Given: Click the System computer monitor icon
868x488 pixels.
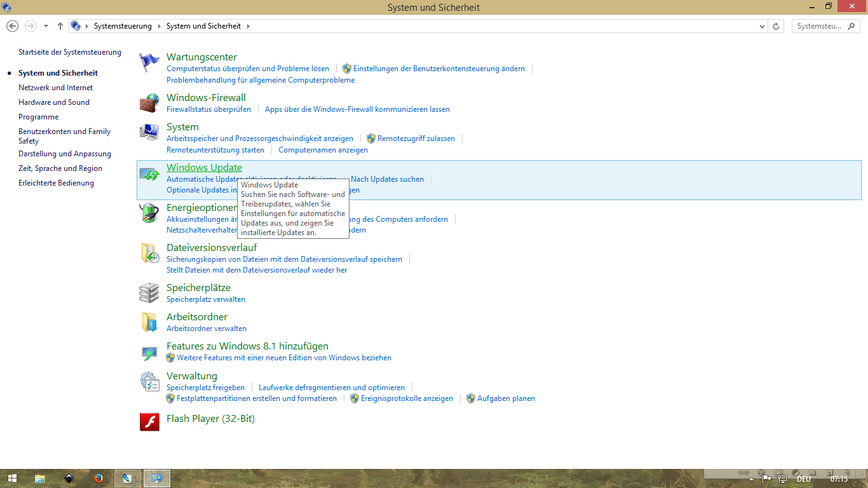Looking at the screenshot, I should 149,132.
